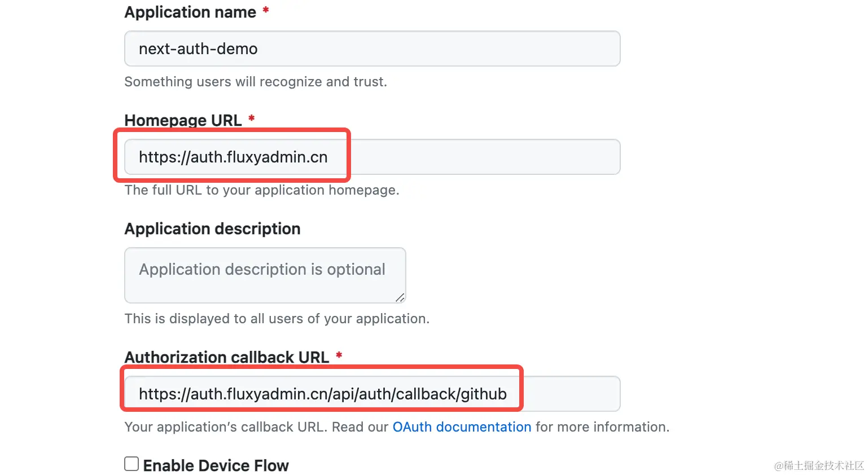Click the Application description textarea

pos(265,275)
